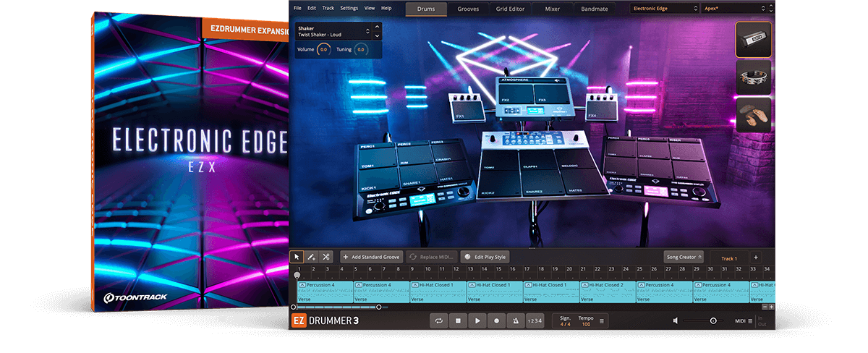
Task: Click Edit Play Style button
Action: (x=485, y=257)
